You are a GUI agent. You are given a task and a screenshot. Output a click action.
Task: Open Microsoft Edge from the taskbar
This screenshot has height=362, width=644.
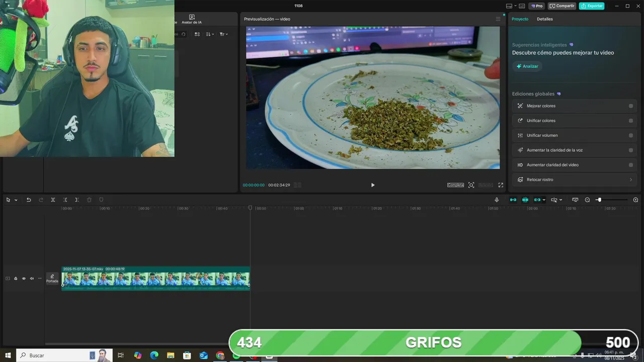click(x=154, y=355)
